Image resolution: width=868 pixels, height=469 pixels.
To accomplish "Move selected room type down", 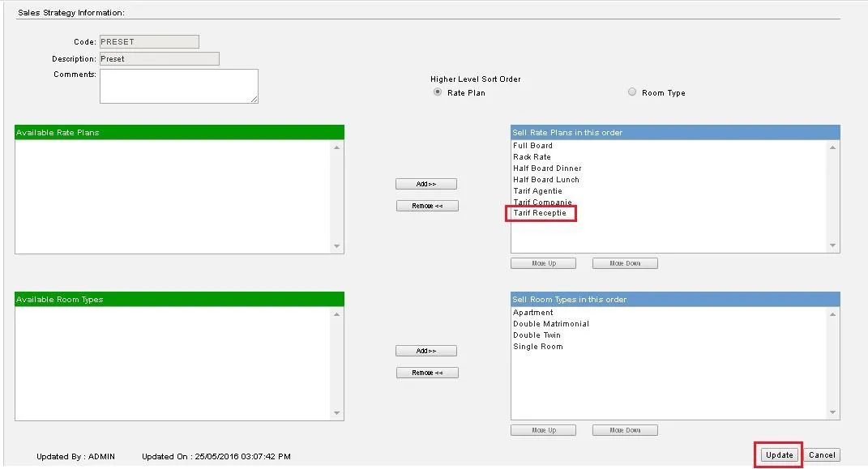I will [625, 431].
